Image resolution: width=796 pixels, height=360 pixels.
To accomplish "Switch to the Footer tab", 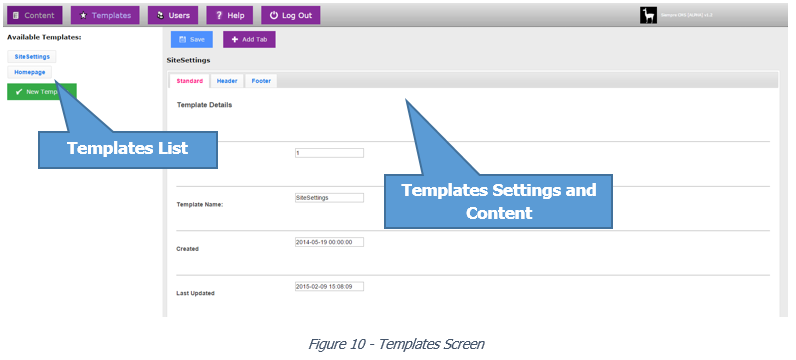I will (x=261, y=81).
